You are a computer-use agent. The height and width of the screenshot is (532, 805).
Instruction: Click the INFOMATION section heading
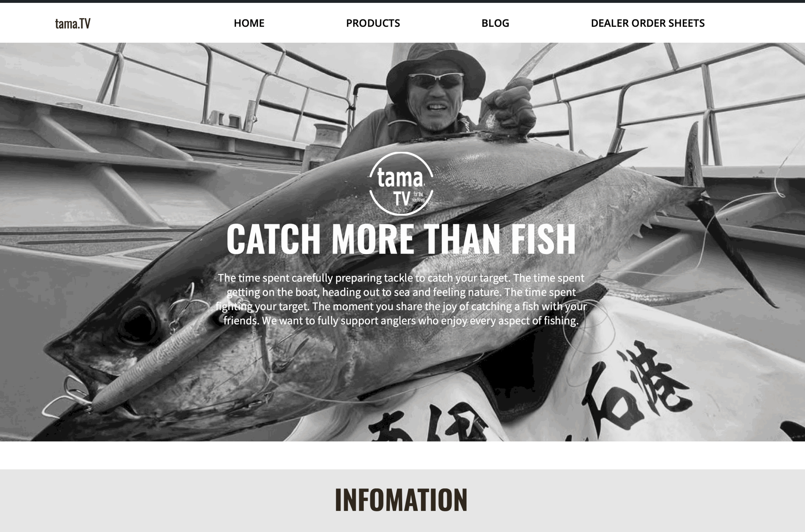point(401,499)
